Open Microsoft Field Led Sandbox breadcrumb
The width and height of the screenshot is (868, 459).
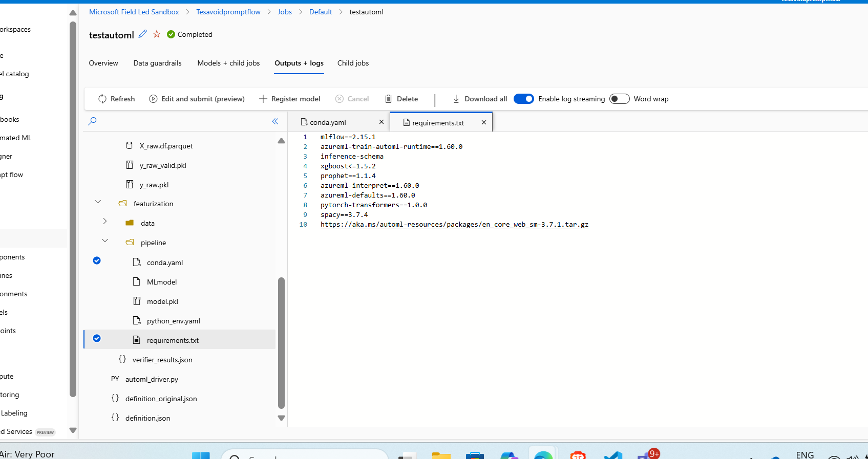pos(134,12)
